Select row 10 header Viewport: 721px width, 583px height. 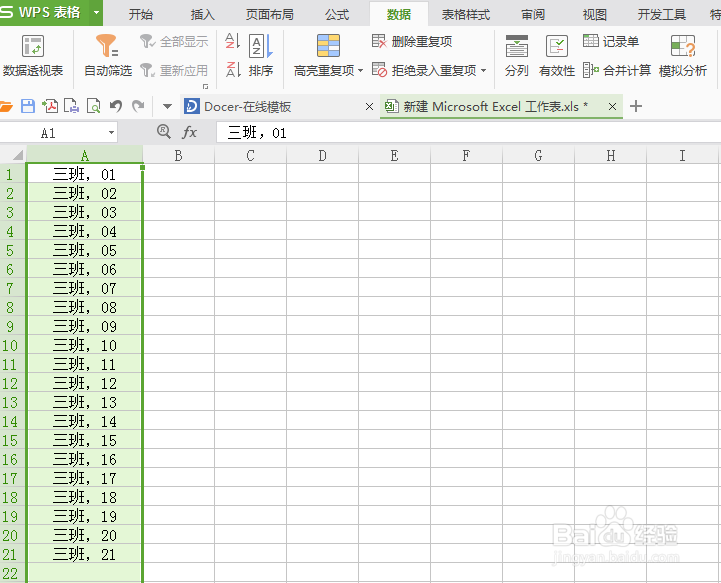pos(12,345)
